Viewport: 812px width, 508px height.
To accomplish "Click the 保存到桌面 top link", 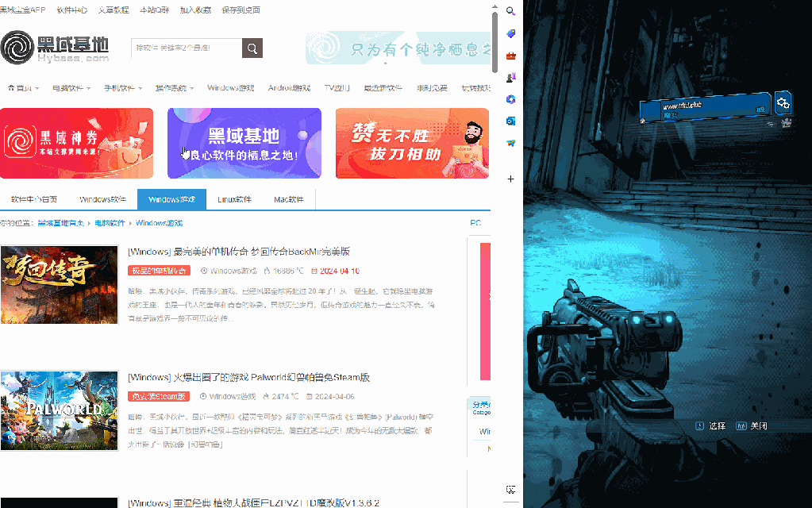I will tap(241, 10).
